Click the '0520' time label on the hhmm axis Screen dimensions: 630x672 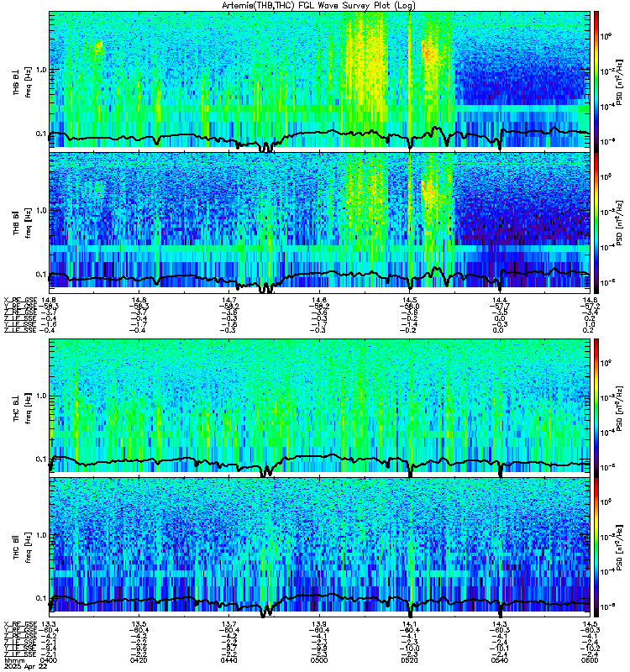click(x=410, y=660)
